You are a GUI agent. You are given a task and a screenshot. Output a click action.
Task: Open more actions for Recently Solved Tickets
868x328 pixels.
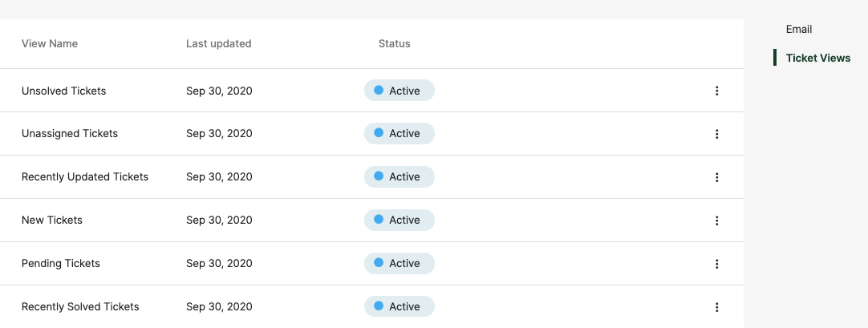(717, 307)
